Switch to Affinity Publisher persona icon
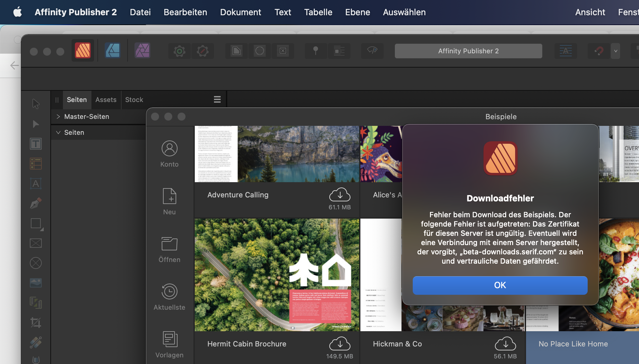This screenshot has height=364, width=639. pyautogui.click(x=82, y=51)
